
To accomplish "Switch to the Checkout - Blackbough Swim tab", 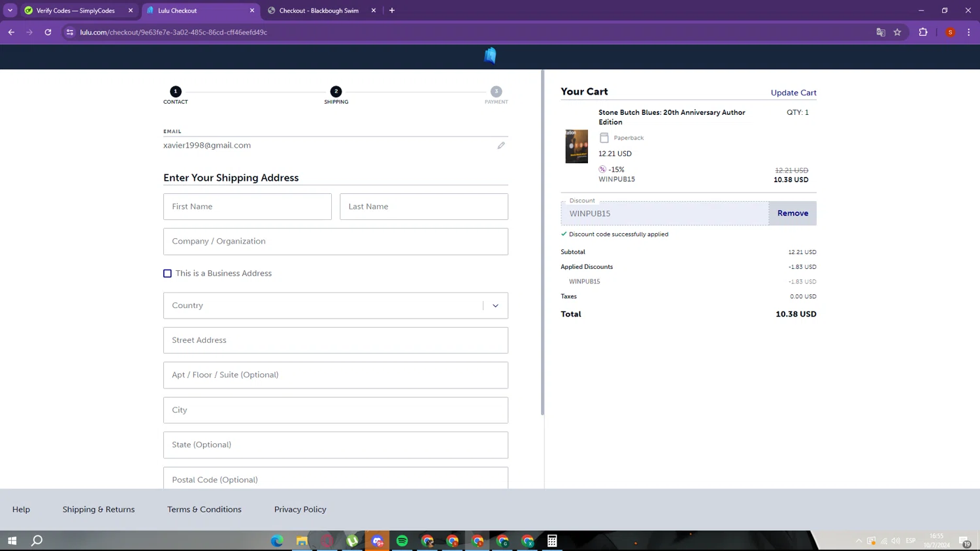I will (x=319, y=10).
